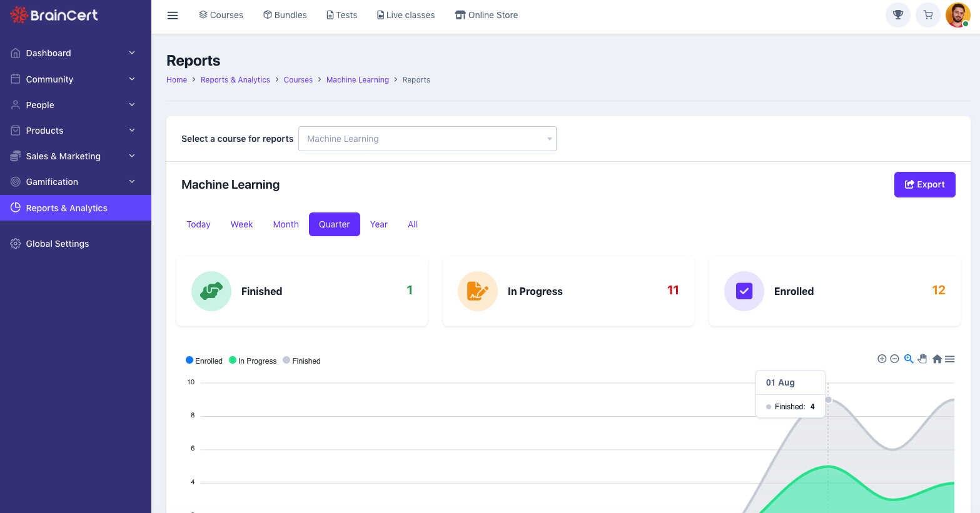Toggle the In Progress series in legend
Viewport: 980px width, 513px height.
(253, 361)
